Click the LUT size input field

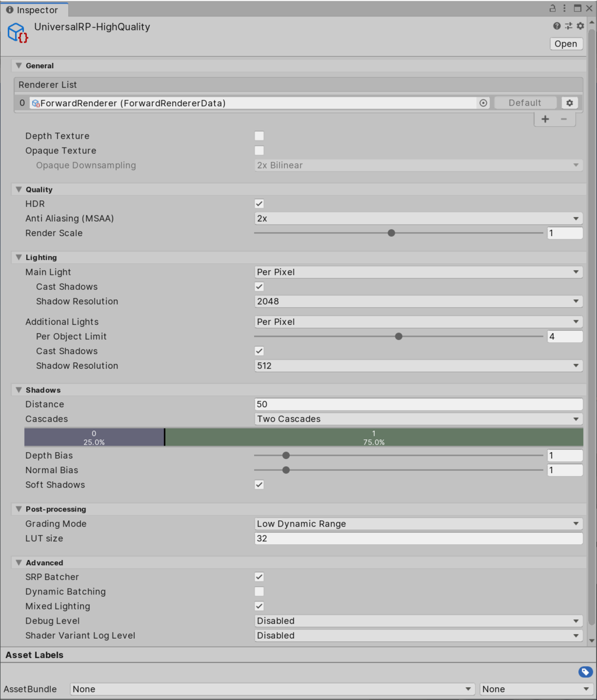click(419, 538)
